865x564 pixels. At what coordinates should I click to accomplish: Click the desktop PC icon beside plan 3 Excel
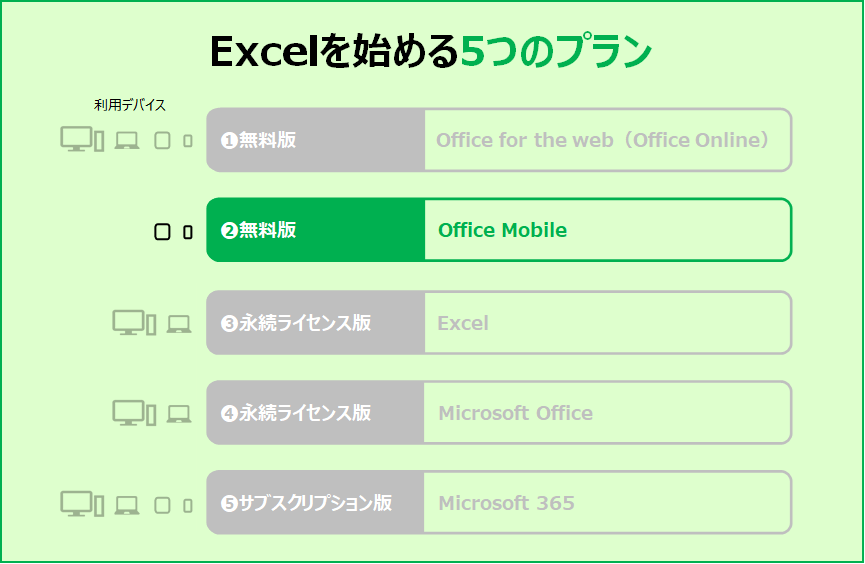coord(134,322)
